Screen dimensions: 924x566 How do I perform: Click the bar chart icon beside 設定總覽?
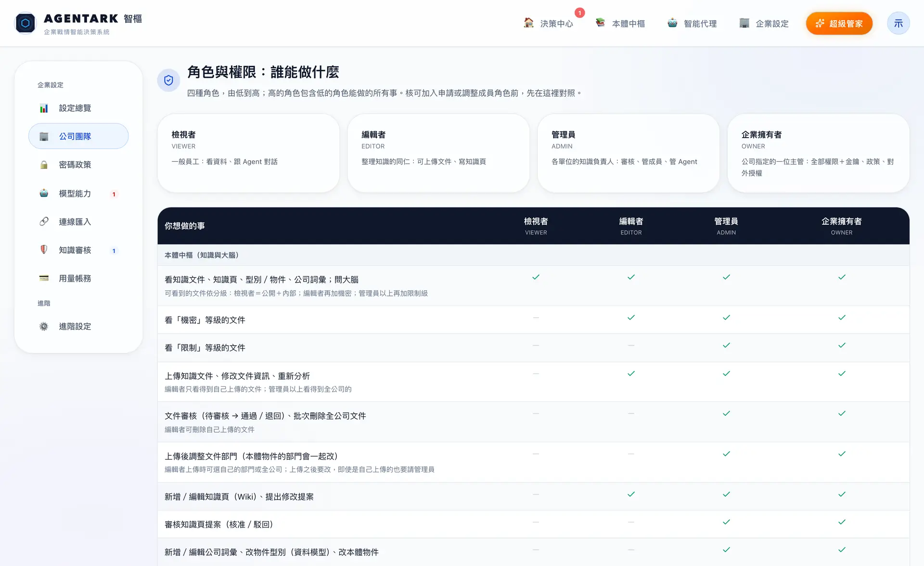point(44,108)
